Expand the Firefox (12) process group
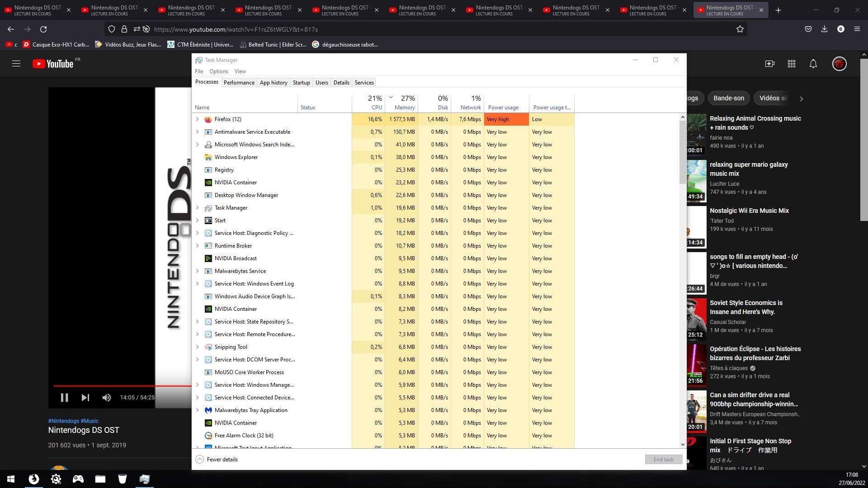The width and height of the screenshot is (868, 488). (x=197, y=119)
